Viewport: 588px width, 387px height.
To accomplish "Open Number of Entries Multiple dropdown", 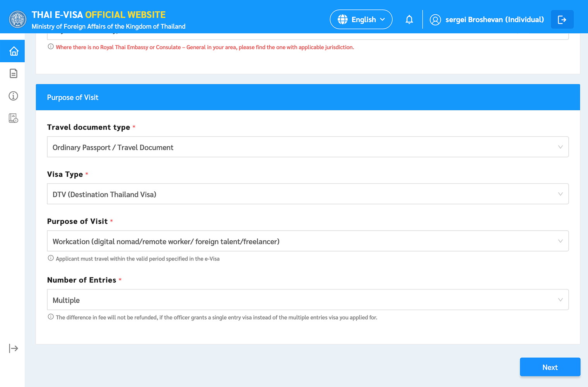I will pyautogui.click(x=308, y=300).
